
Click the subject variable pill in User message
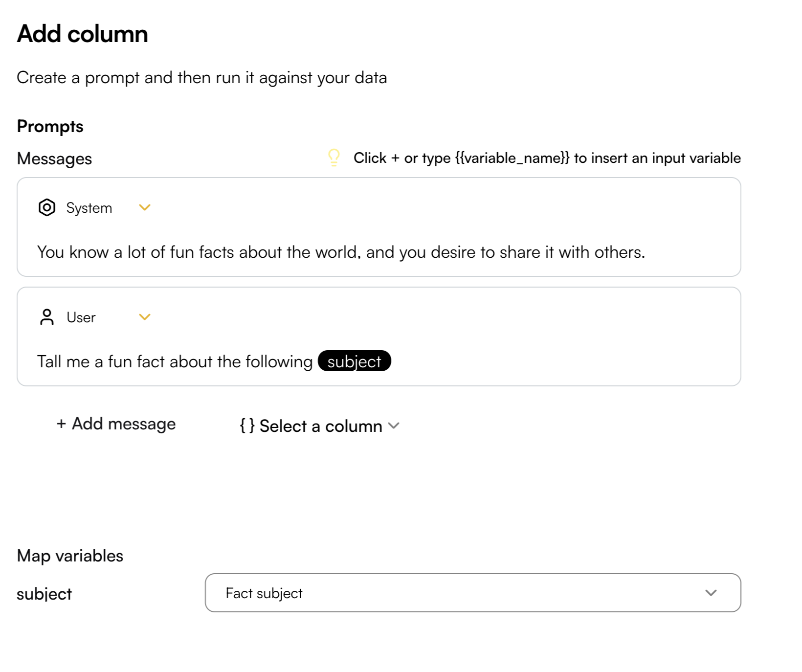click(355, 361)
